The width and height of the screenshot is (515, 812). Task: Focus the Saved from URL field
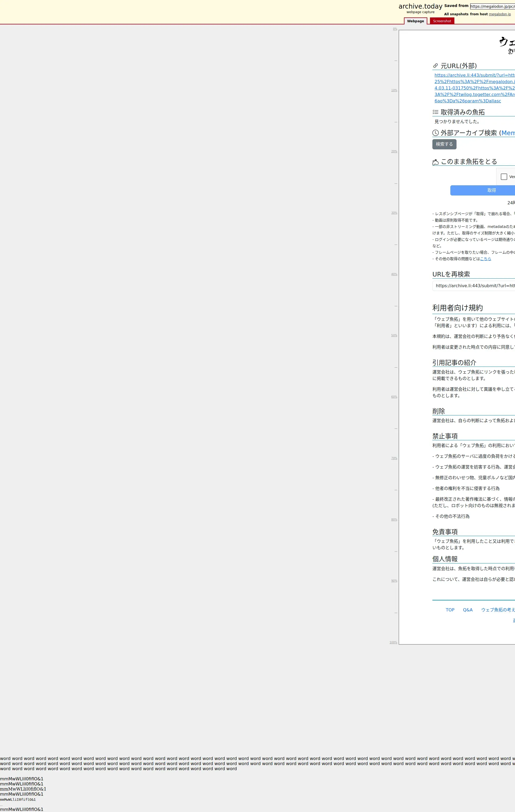click(x=492, y=6)
